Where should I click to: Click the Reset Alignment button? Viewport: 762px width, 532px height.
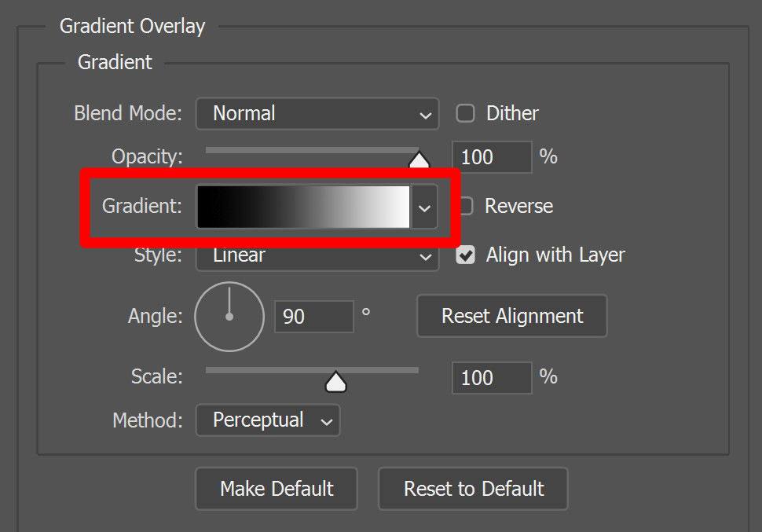coord(511,316)
